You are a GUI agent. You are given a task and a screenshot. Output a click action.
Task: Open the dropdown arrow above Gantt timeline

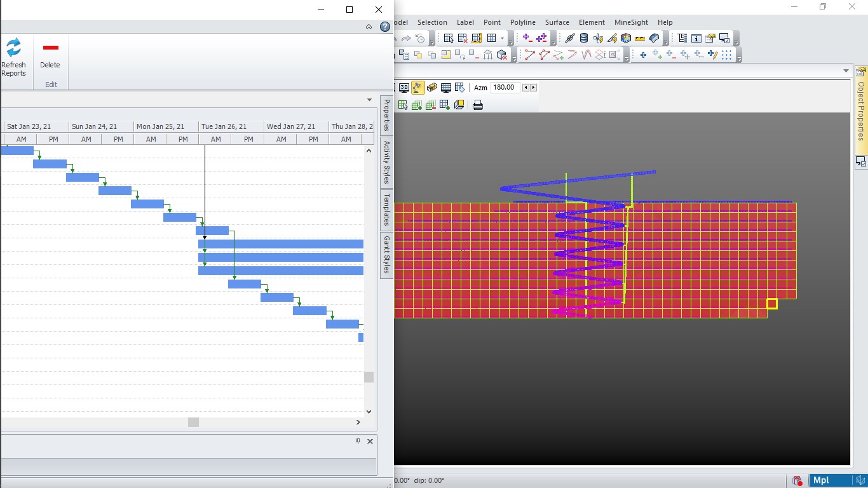369,100
